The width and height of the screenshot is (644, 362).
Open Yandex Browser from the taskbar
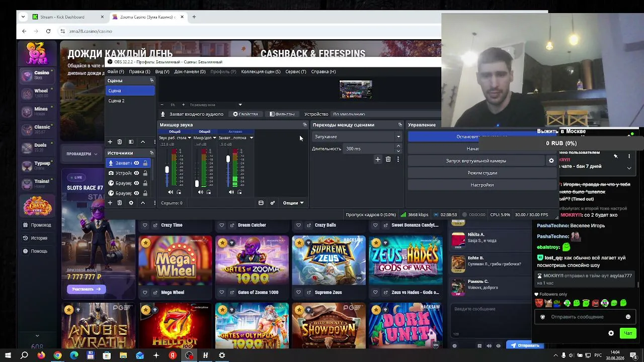173,355
